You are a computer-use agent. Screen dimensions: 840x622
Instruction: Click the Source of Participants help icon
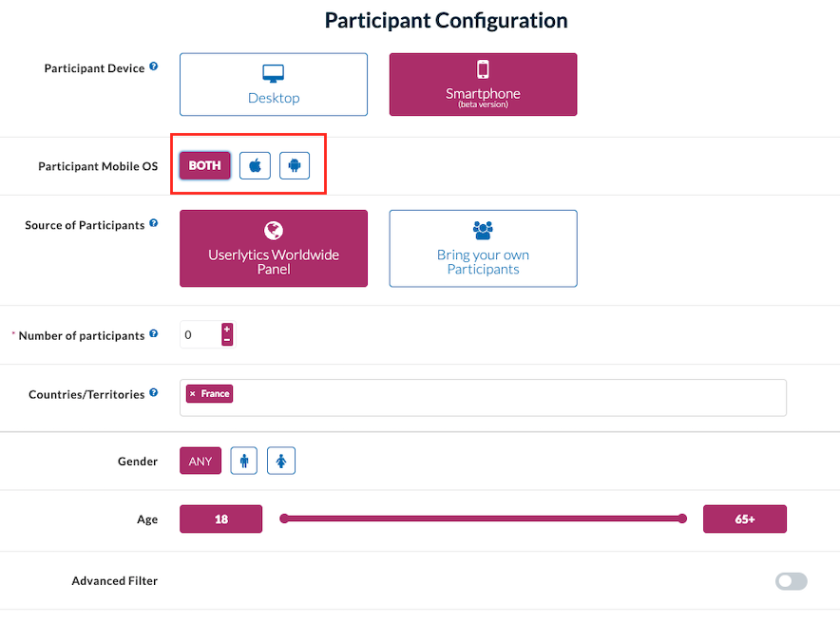pos(154,224)
